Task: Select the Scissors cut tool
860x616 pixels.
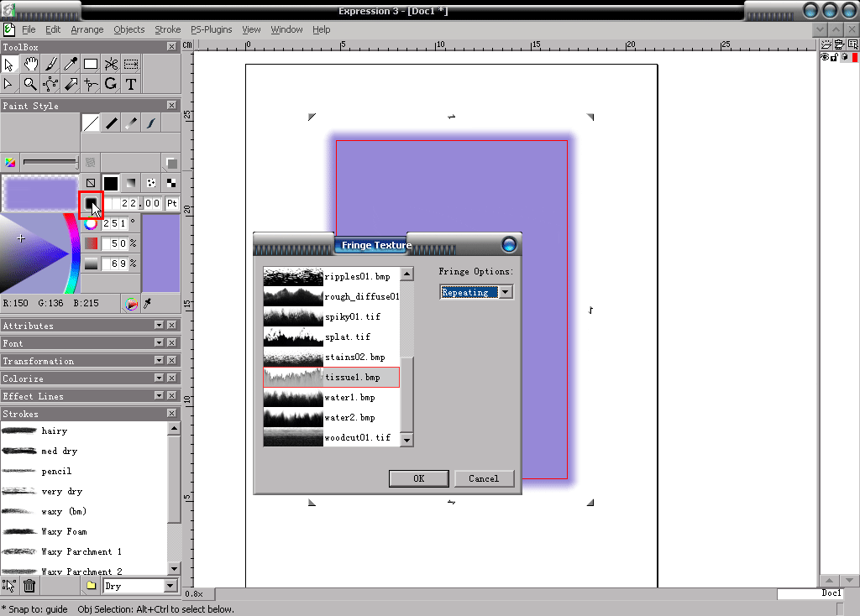Action: (111, 65)
